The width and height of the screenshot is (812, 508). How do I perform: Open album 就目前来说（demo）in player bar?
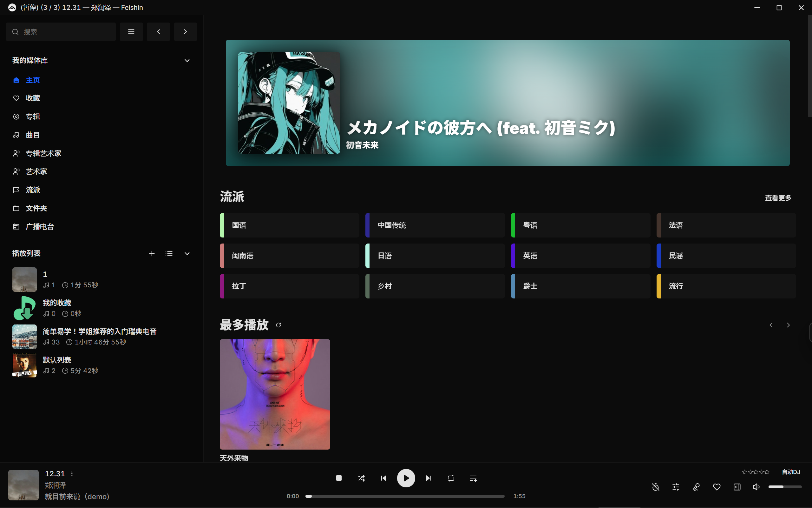coord(77,497)
